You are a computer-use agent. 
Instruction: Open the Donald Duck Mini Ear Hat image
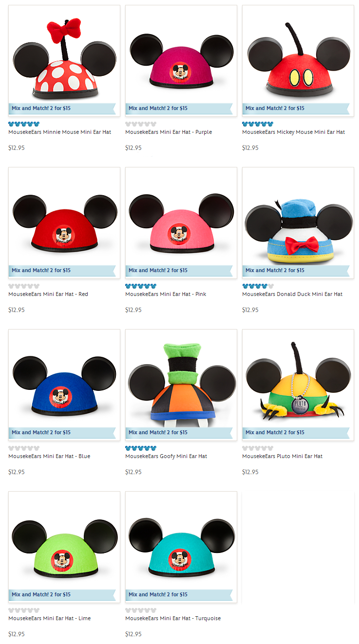click(x=298, y=223)
